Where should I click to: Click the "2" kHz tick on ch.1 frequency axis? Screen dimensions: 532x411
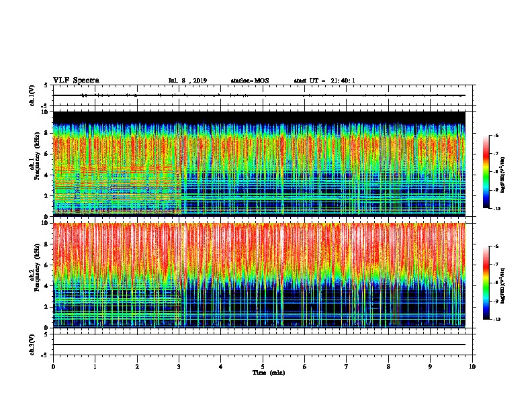point(46,195)
